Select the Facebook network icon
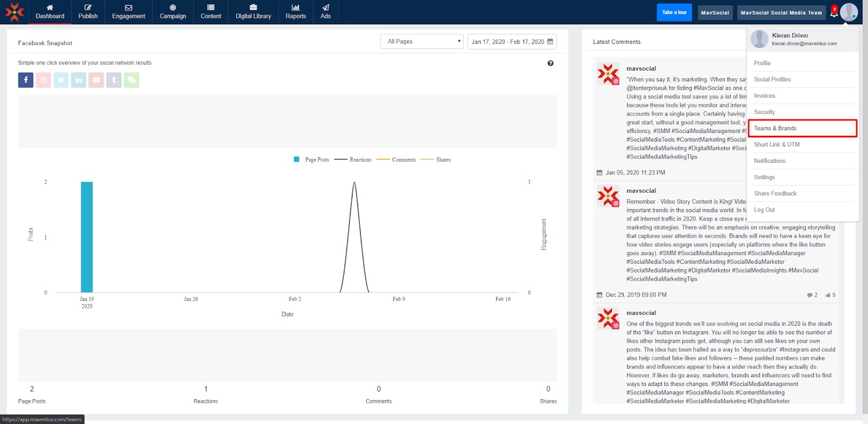The height and width of the screenshot is (424, 868). point(25,80)
